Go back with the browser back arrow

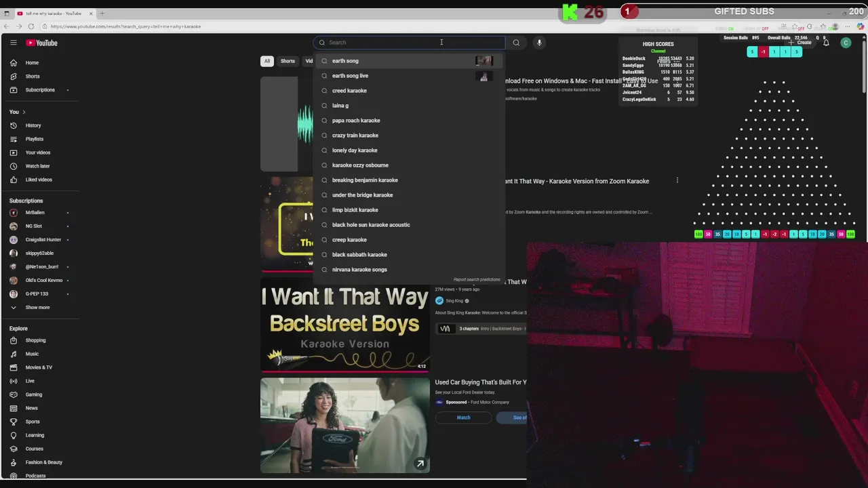click(6, 26)
